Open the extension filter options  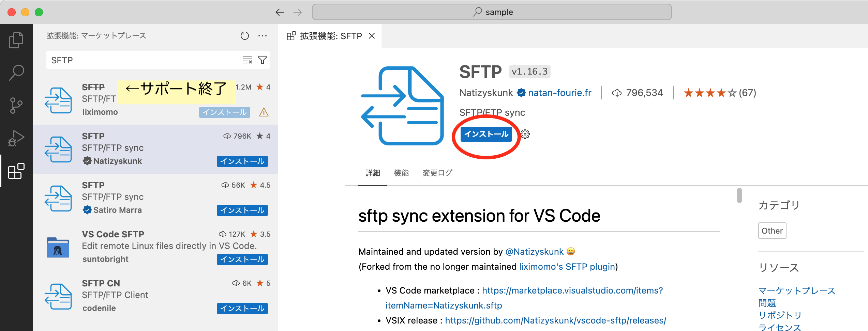[x=263, y=60]
